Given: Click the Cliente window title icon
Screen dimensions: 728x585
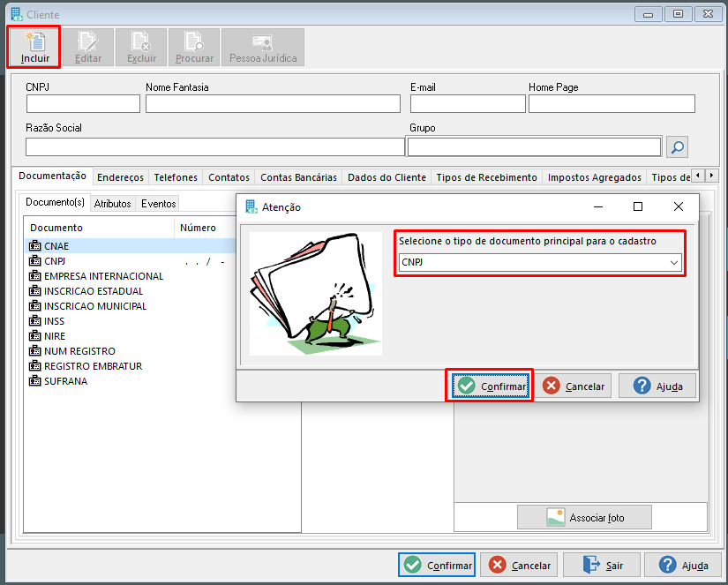Looking at the screenshot, I should coord(17,14).
